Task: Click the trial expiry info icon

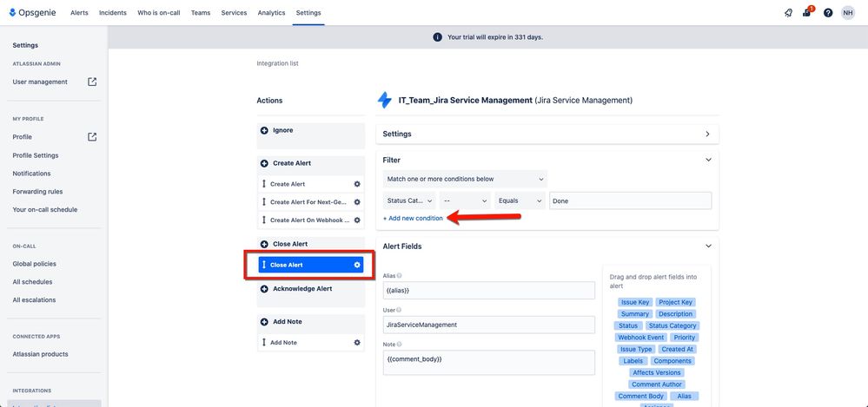Action: coord(437,37)
